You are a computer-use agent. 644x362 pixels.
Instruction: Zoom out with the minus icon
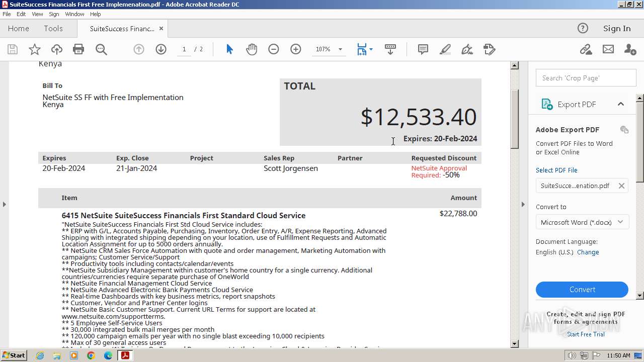pyautogui.click(x=274, y=49)
